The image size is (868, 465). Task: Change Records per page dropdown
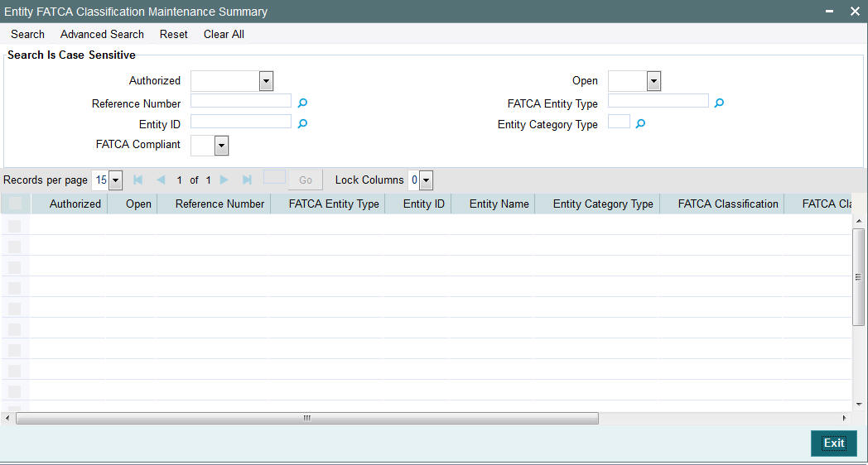[115, 180]
